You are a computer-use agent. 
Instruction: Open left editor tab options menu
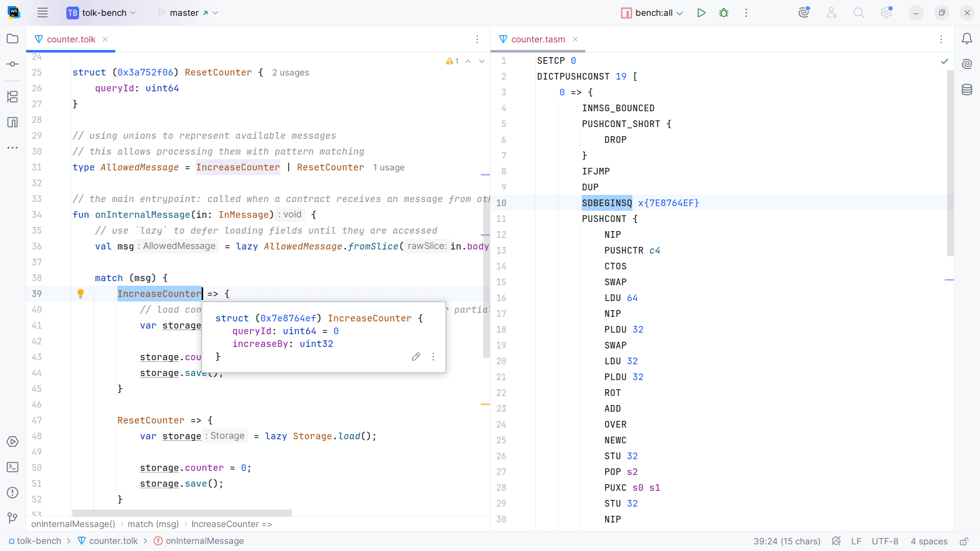(477, 39)
